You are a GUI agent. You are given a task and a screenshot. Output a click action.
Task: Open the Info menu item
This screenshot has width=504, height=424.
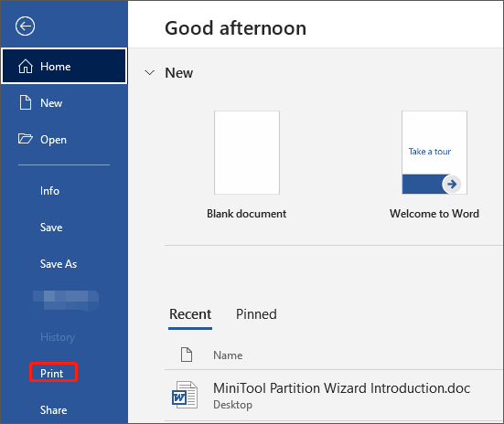pyautogui.click(x=49, y=191)
